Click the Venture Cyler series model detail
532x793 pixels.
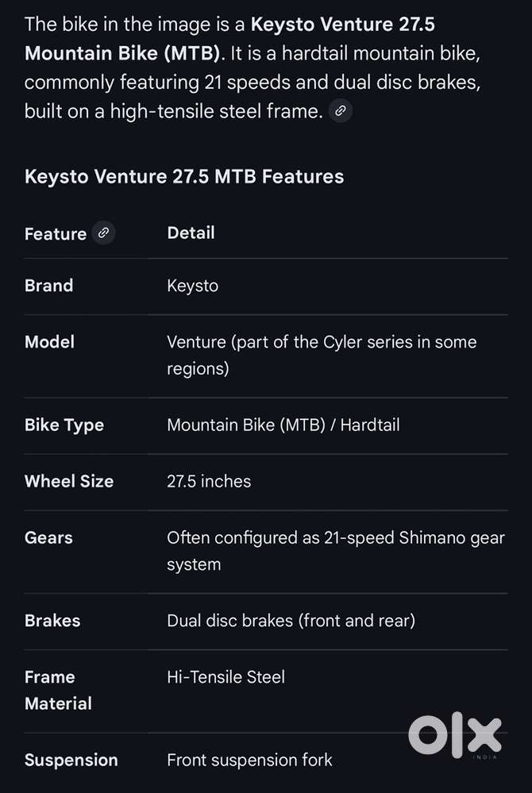(x=321, y=355)
